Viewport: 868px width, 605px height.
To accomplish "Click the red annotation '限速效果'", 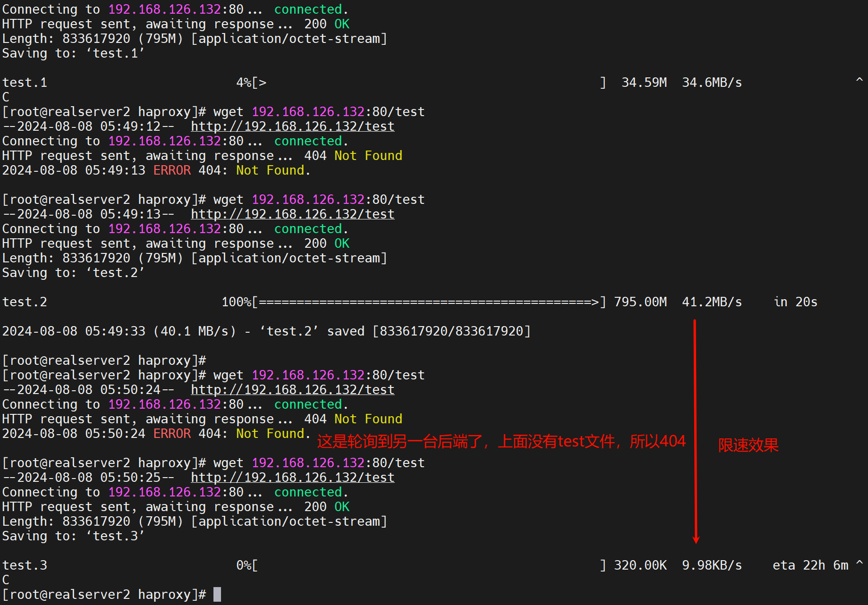I will click(748, 445).
